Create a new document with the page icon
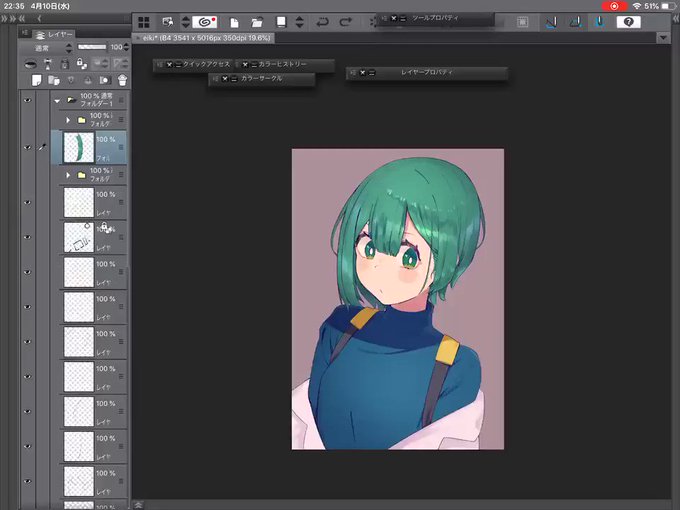Screen dimensions: 680x510 click(x=234, y=22)
